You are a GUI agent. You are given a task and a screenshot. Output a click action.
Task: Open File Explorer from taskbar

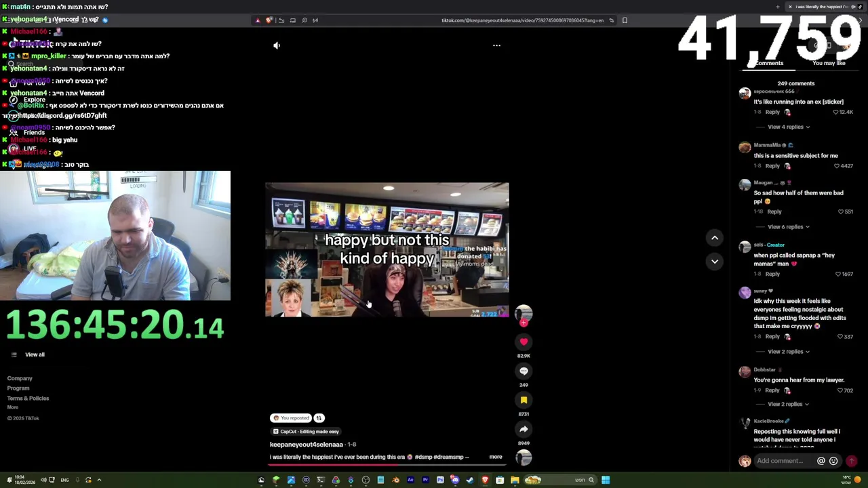tap(515, 480)
